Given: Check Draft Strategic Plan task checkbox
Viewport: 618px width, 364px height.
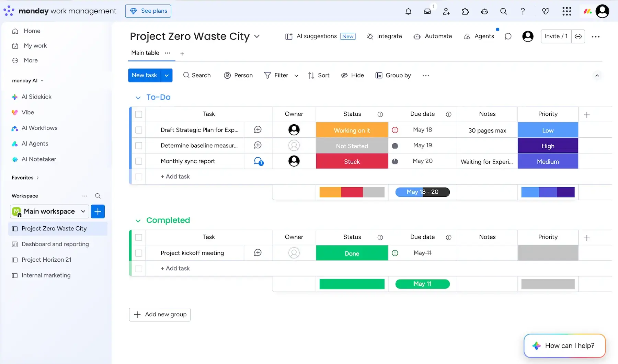Looking at the screenshot, I should [139, 130].
